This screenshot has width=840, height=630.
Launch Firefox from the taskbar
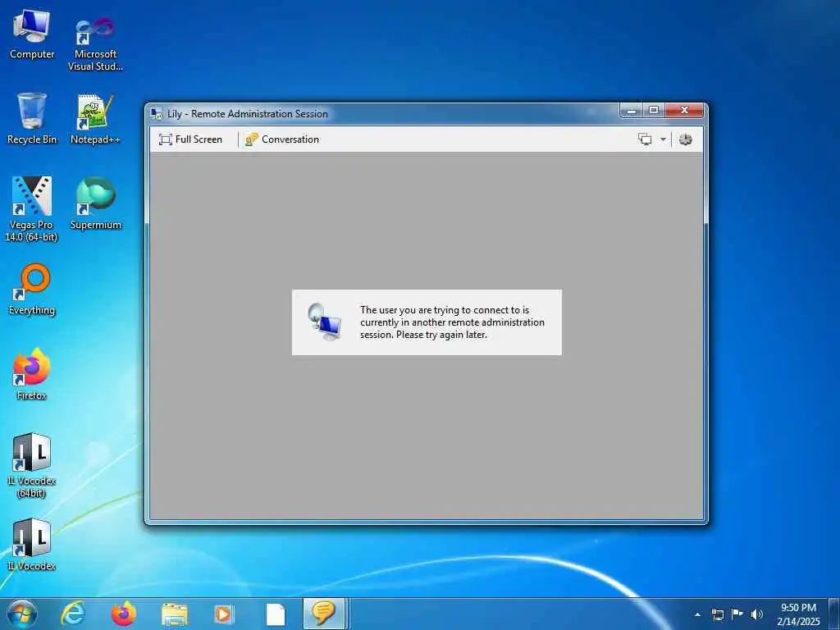(x=124, y=614)
